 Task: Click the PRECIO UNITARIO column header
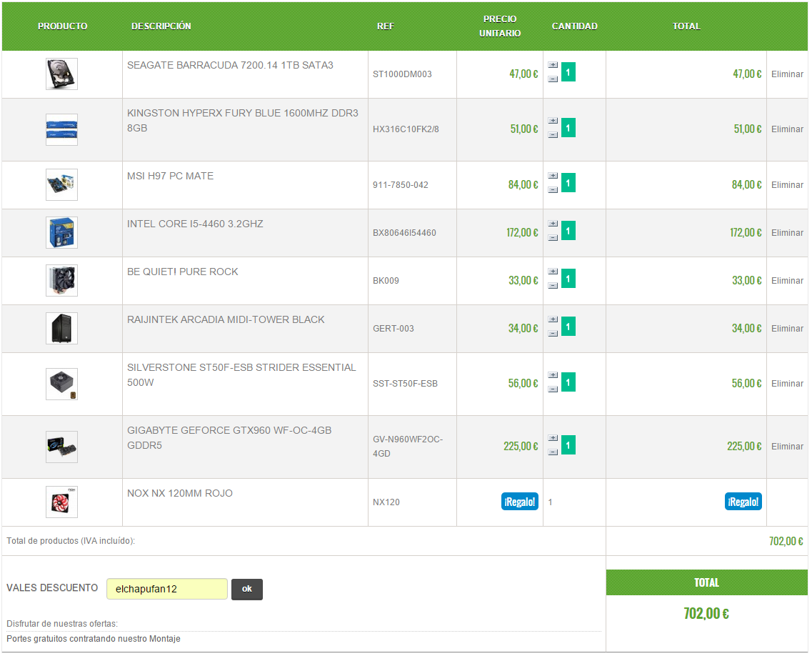click(x=500, y=26)
